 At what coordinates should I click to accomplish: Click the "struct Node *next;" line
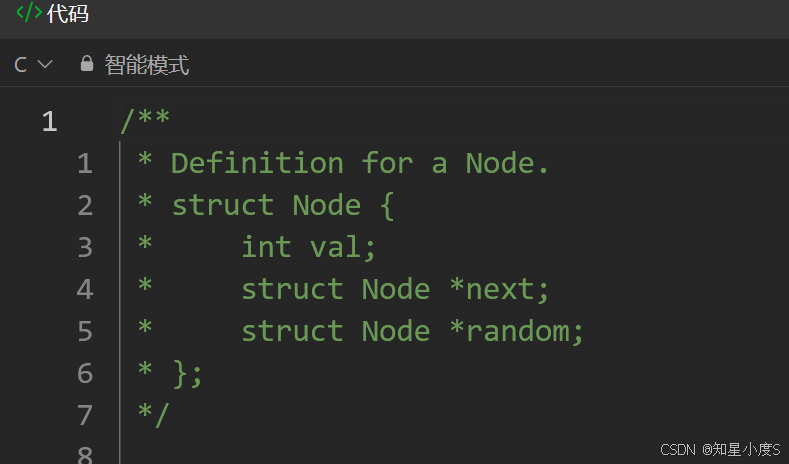395,289
